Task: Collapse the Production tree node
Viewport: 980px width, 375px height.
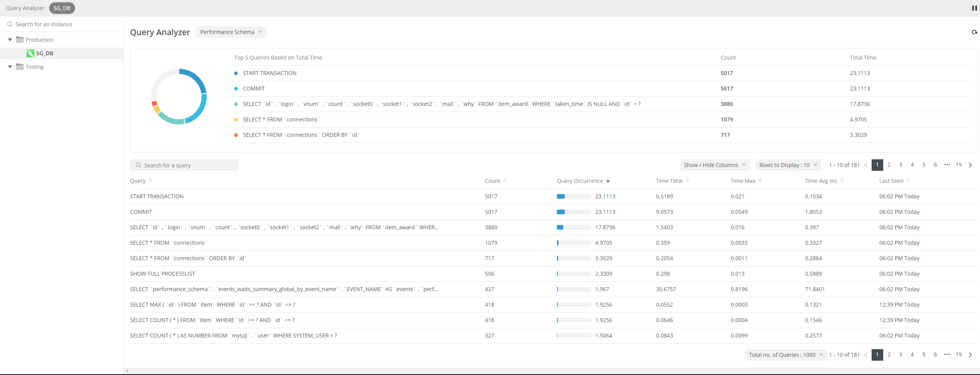Action: tap(9, 39)
